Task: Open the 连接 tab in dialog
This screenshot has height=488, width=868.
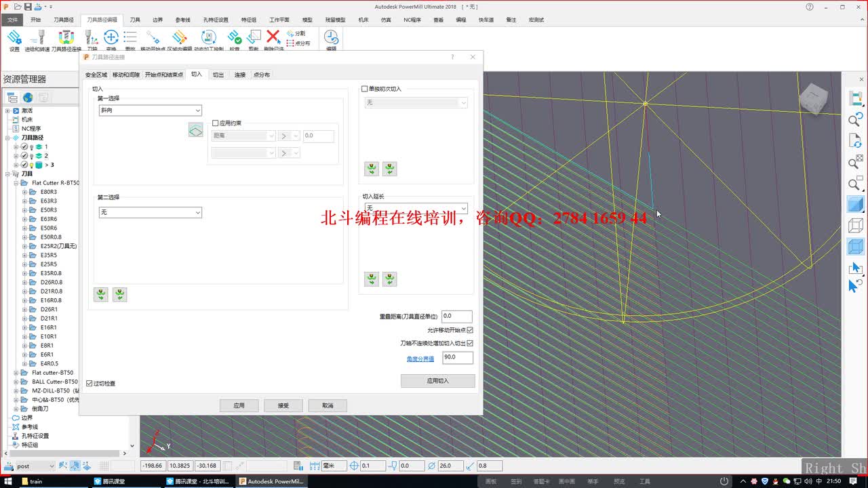Action: point(240,75)
